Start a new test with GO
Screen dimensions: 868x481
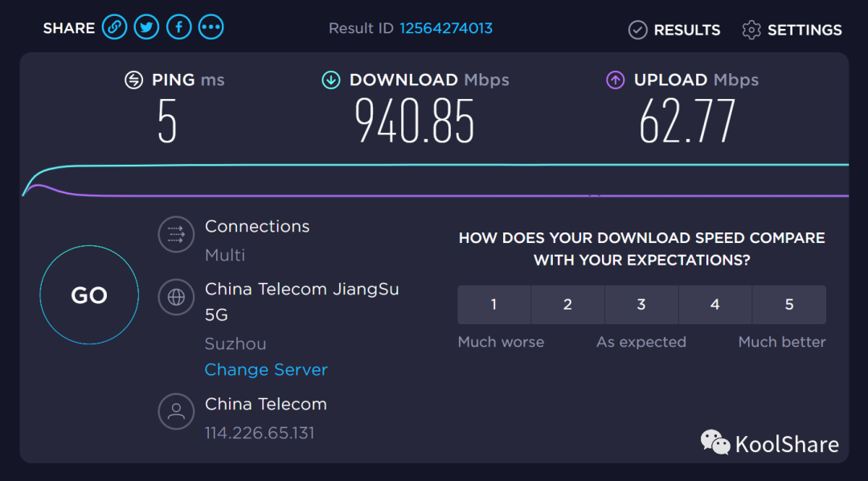click(89, 295)
